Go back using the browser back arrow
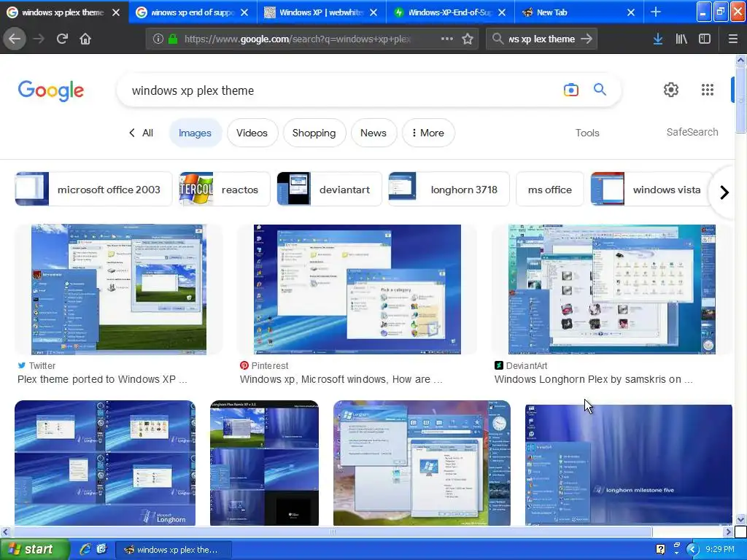 point(15,39)
